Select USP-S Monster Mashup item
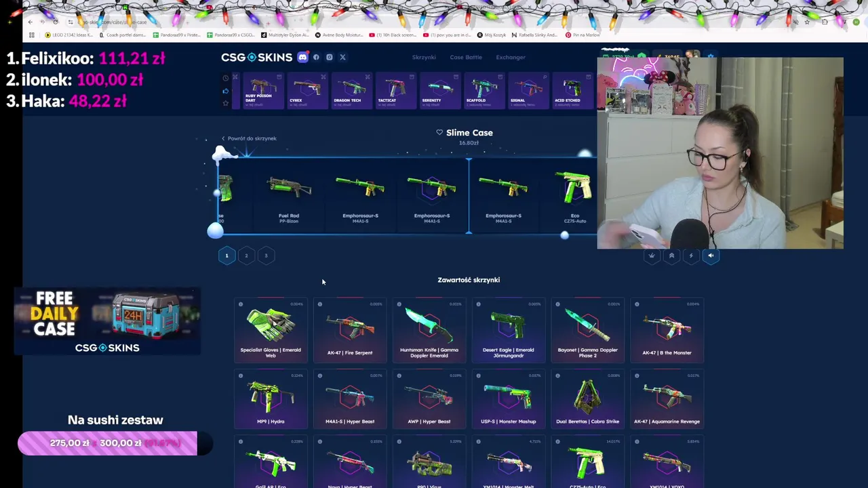Screen dimensions: 868x488 (x=509, y=399)
